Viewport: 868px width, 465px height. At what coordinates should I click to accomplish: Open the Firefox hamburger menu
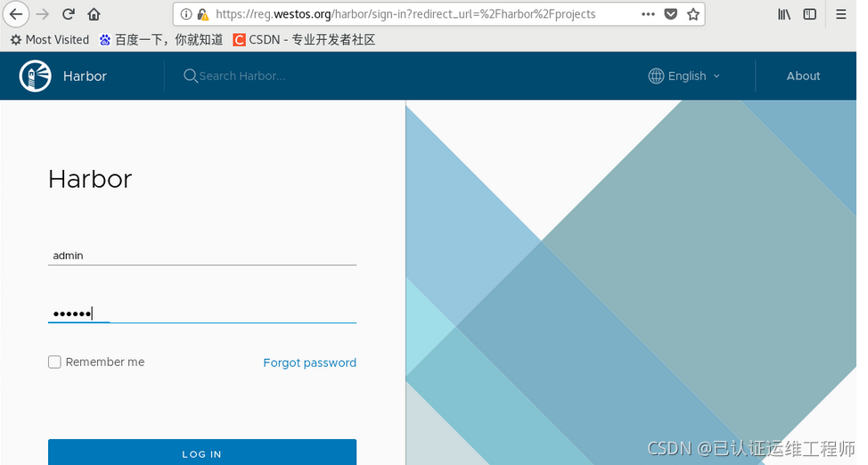click(x=840, y=14)
